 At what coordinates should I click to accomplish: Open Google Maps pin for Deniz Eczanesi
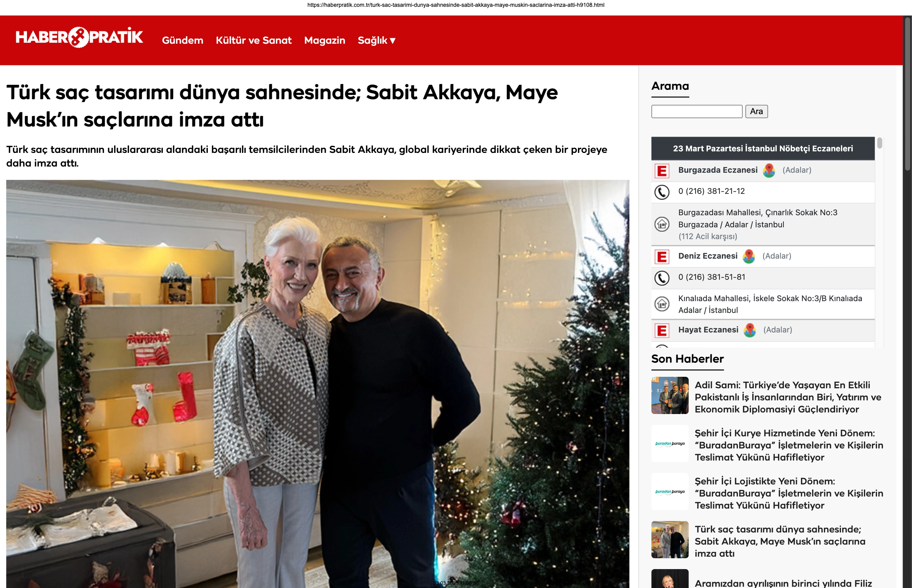pos(749,256)
